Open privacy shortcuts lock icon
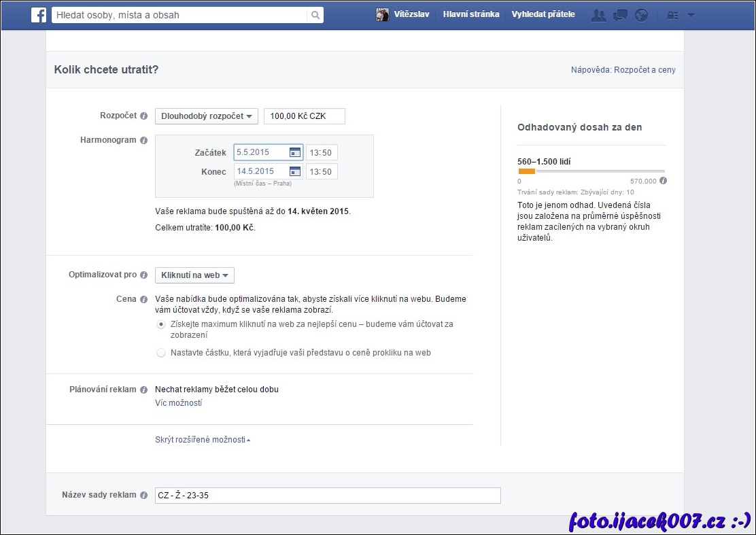 click(673, 15)
